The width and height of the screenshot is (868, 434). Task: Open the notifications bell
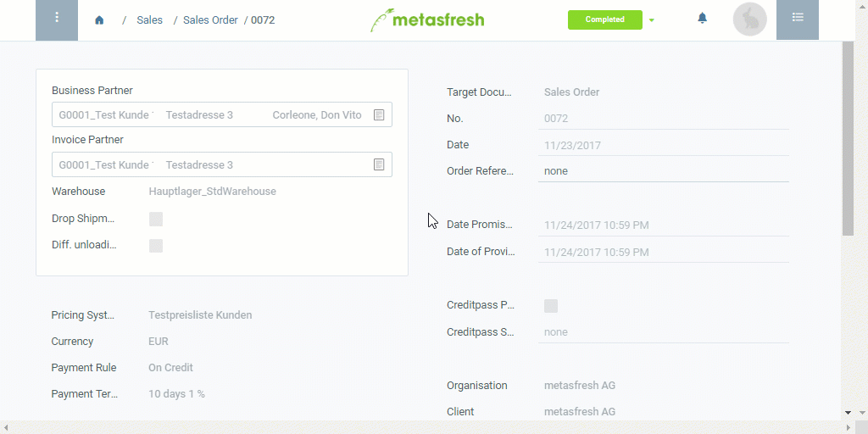tap(702, 19)
